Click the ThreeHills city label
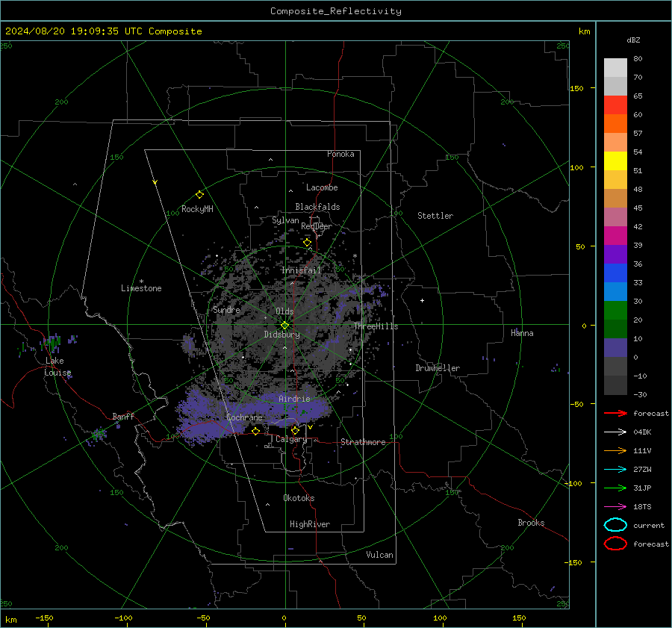The width and height of the screenshot is (672, 628). [376, 326]
